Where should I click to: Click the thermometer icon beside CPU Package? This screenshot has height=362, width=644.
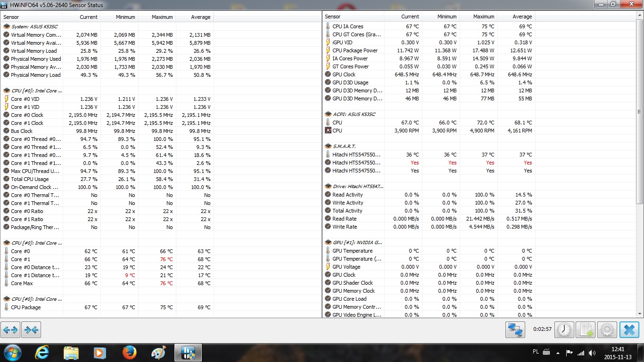point(6,307)
